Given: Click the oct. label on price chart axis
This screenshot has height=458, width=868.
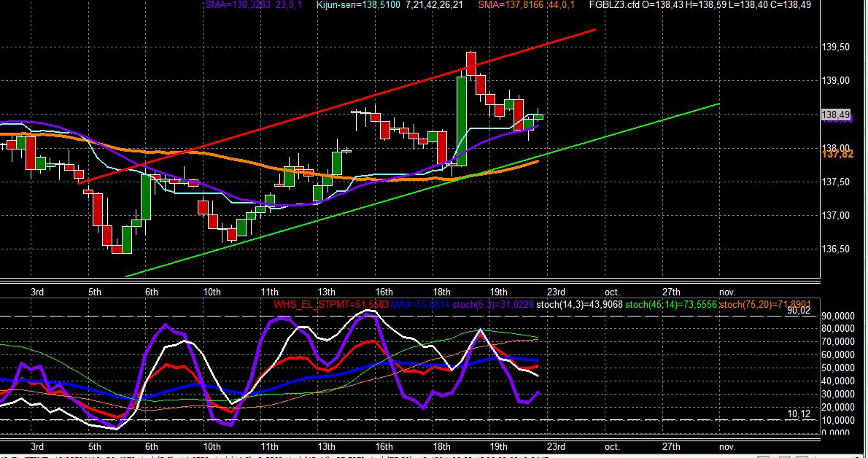Looking at the screenshot, I should (612, 292).
